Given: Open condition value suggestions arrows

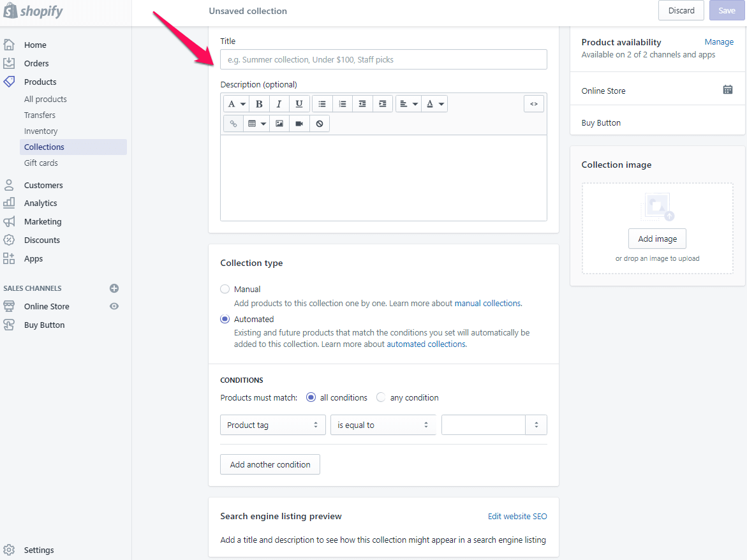Looking at the screenshot, I should coord(536,425).
